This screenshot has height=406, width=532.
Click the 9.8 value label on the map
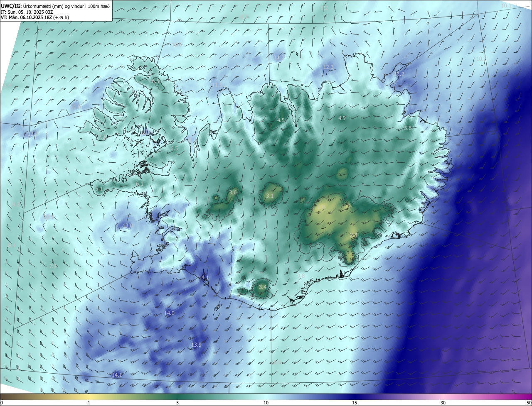coord(301,276)
